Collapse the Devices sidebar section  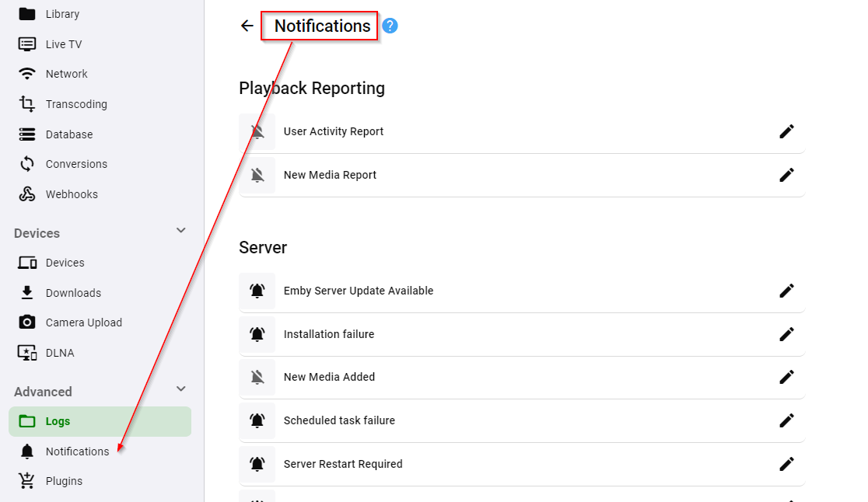(x=181, y=231)
